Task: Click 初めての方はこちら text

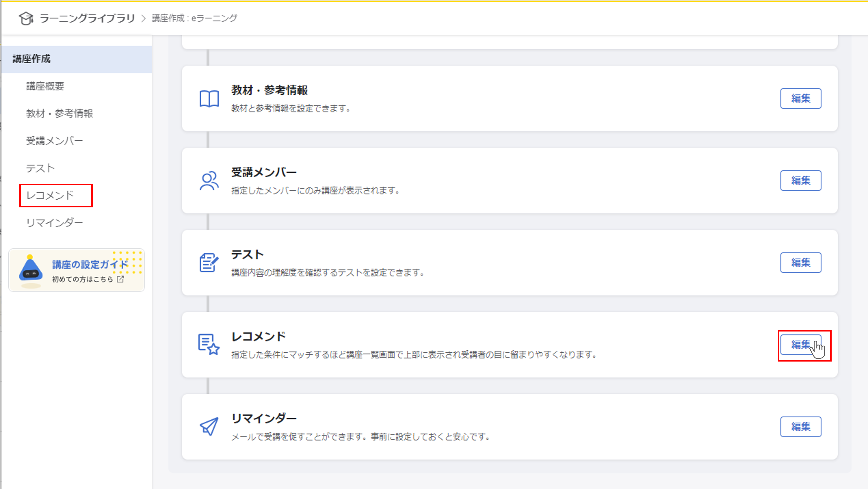Action: [x=83, y=279]
